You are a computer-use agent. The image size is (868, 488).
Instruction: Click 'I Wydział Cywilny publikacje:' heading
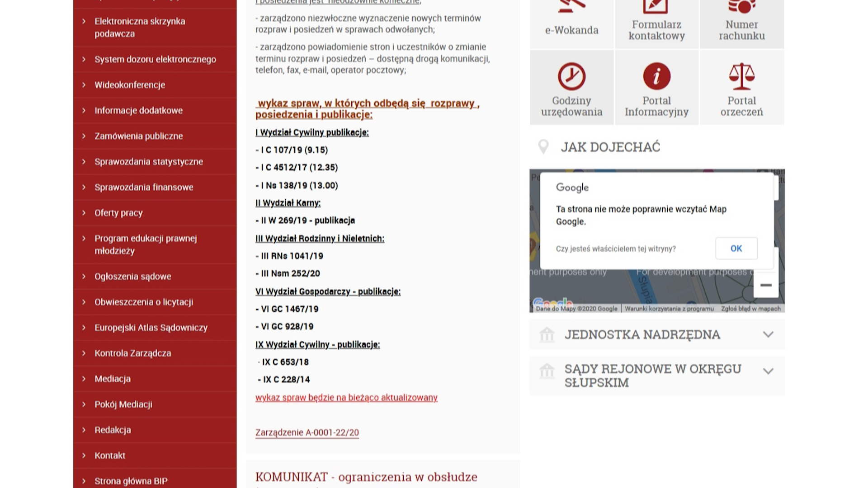pos(312,132)
